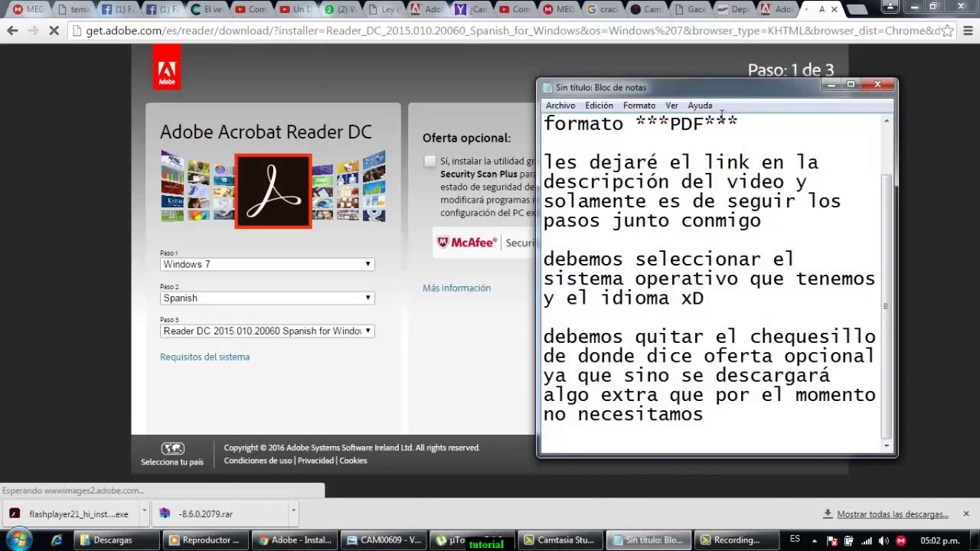
Task: Click the globe icon above Selecciona tu país
Action: pyautogui.click(x=172, y=448)
